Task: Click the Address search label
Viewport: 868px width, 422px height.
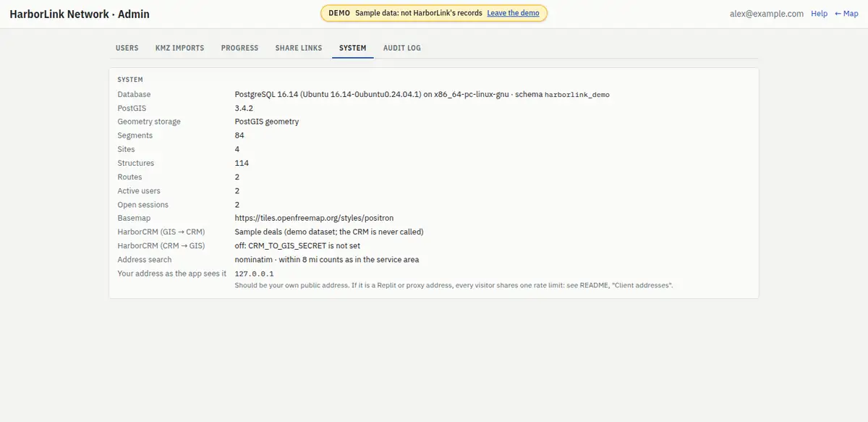Action: 145,259
